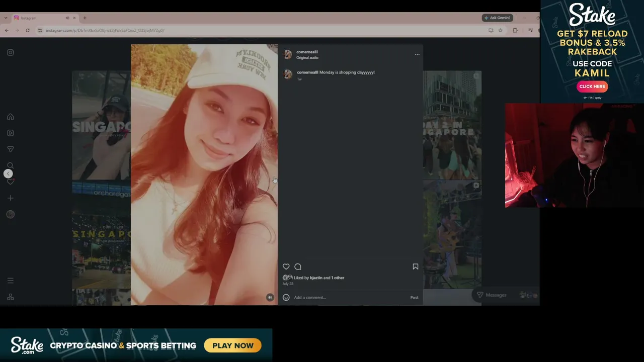
Task: Reload the Instagram page
Action: [x=28, y=30]
